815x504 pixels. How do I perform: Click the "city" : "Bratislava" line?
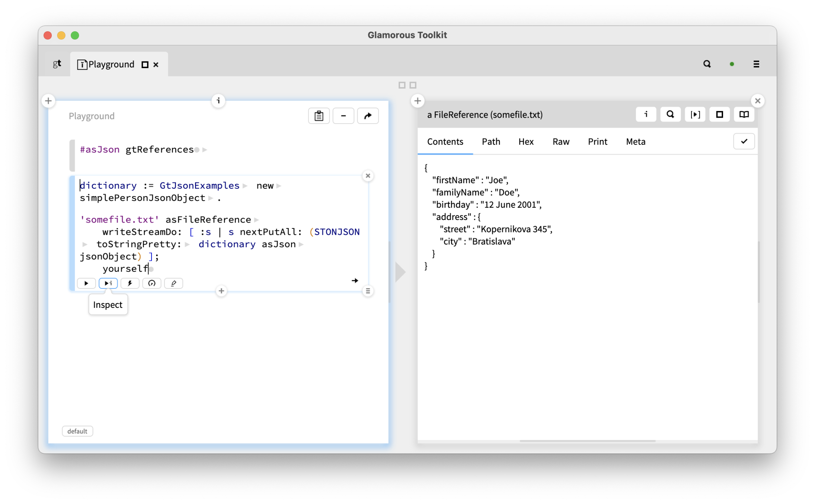[x=477, y=242]
